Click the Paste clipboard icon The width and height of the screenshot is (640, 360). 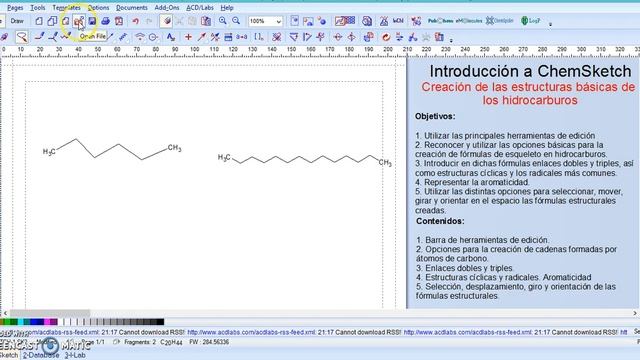(x=206, y=21)
